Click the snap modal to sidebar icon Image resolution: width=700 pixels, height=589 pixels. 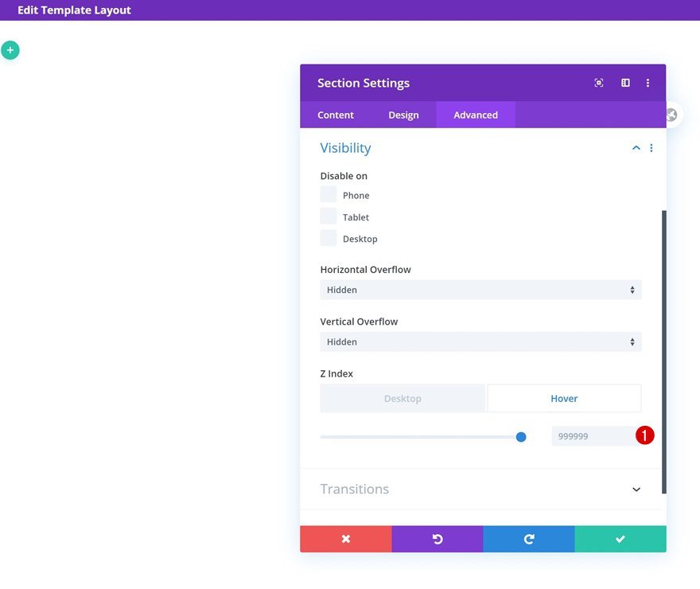tap(625, 83)
